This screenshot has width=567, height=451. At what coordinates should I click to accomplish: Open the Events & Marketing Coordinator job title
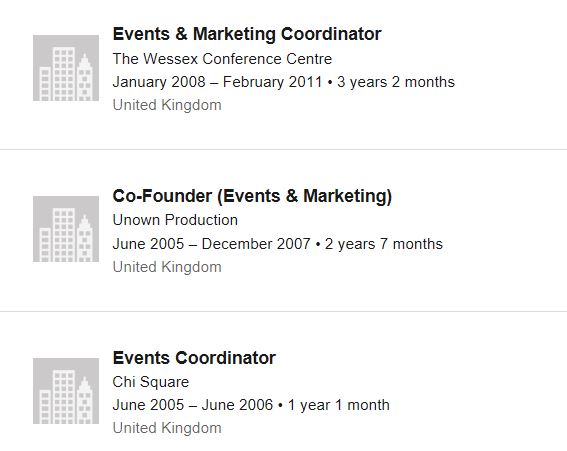click(247, 34)
